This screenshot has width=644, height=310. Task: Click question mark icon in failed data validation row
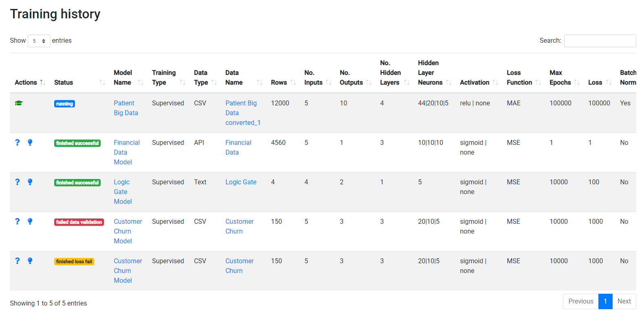(17, 221)
